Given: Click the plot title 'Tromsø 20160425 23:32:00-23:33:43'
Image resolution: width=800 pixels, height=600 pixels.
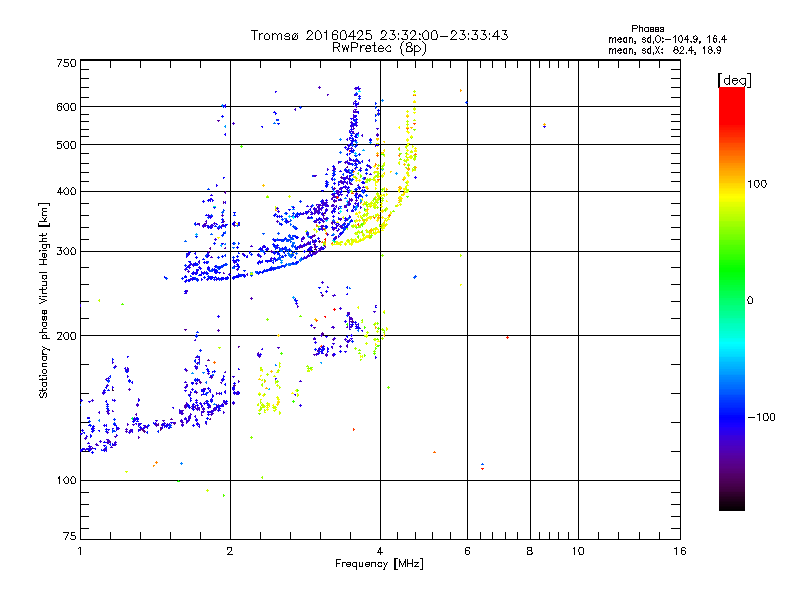Looking at the screenshot, I should click(379, 35).
